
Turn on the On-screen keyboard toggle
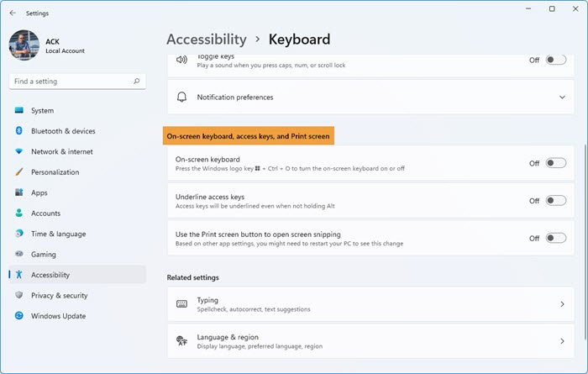coord(555,163)
